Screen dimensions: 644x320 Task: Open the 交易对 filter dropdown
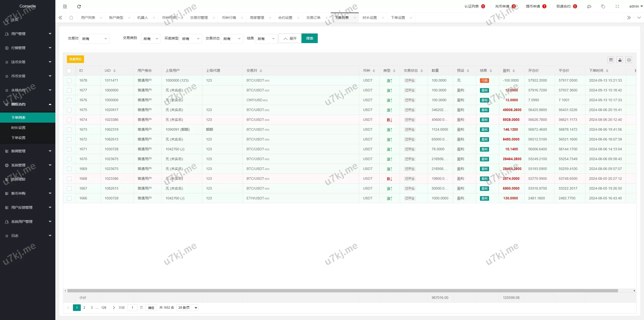point(94,39)
